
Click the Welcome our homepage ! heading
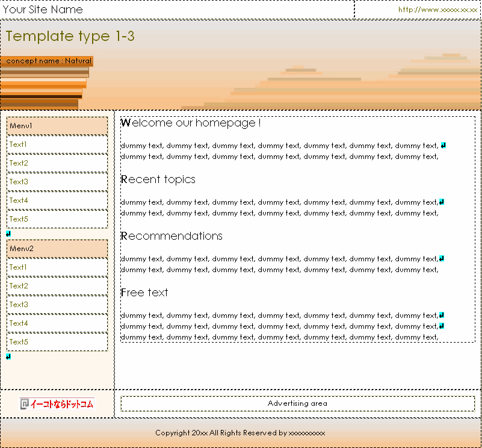(191, 123)
